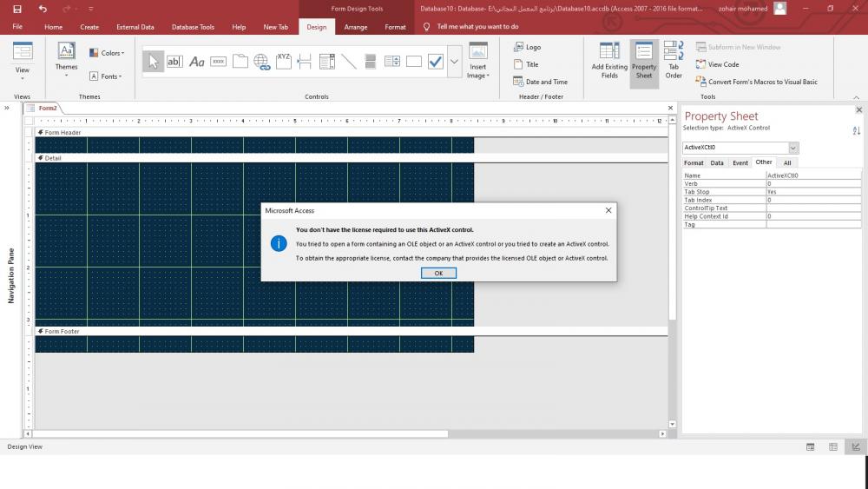Choose the Button control
This screenshot has width=868, height=489.
pyautogui.click(x=218, y=62)
